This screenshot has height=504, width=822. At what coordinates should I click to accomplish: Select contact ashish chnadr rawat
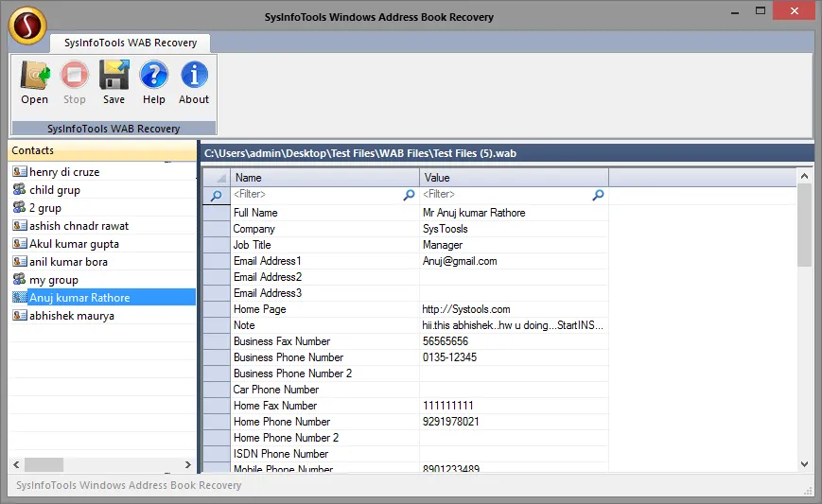79,226
